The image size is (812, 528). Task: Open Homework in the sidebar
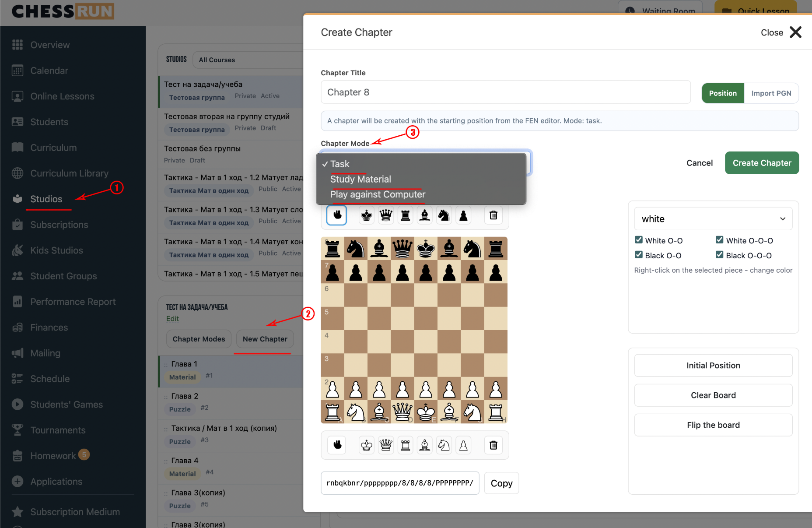click(x=52, y=456)
